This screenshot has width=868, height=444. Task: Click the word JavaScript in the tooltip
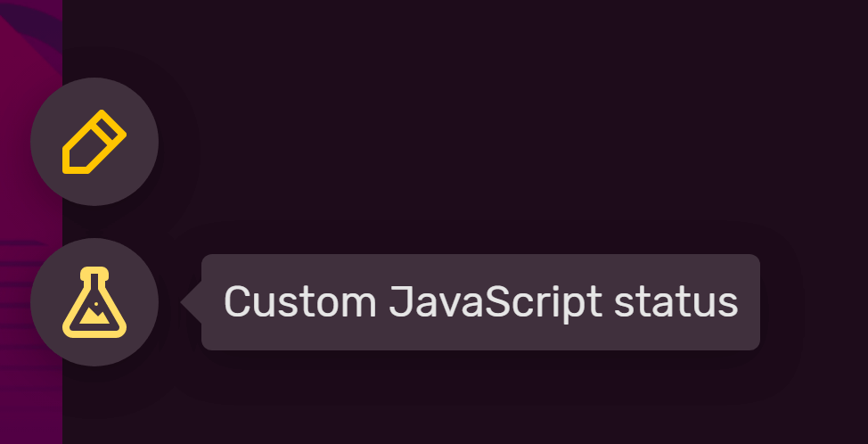[x=495, y=303]
